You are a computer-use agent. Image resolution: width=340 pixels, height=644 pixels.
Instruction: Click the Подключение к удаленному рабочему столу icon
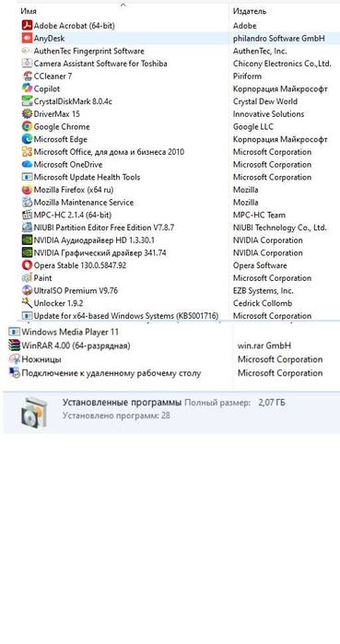point(15,373)
